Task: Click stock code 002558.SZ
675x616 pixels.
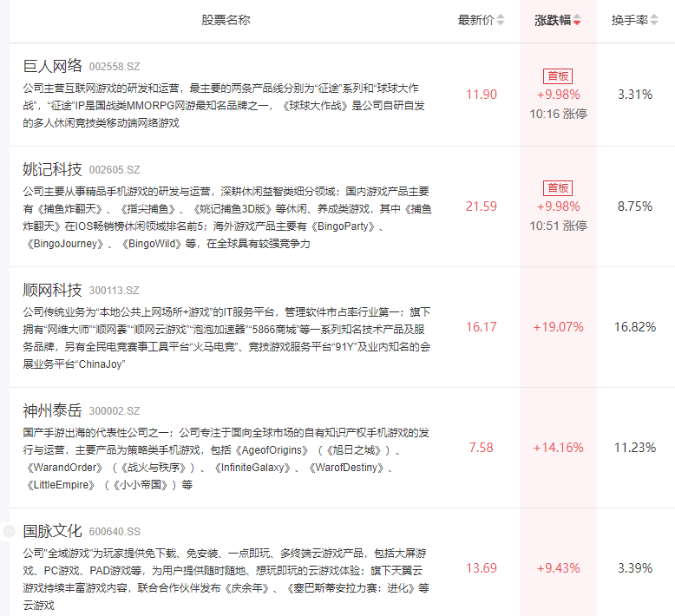Action: pyautogui.click(x=115, y=67)
